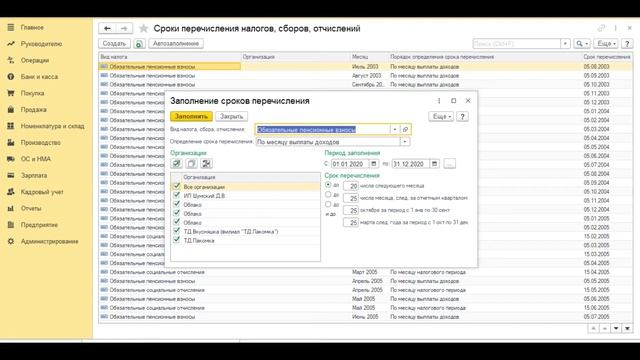Open the Операции section
Screen dimensions: 640x360
[x=35, y=60]
